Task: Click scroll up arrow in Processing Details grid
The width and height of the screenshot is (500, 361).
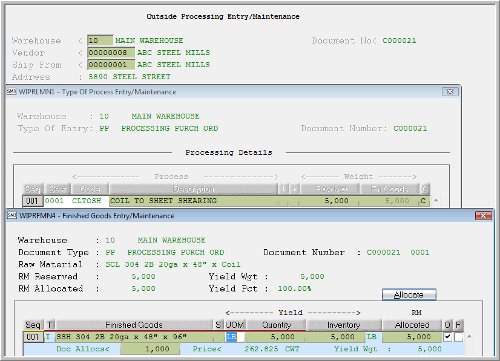Action: pyautogui.click(x=436, y=200)
